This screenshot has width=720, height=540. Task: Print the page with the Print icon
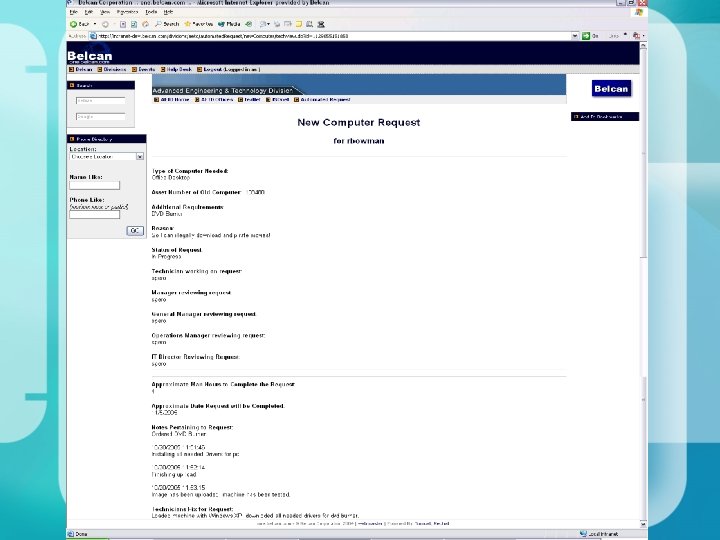click(277, 24)
